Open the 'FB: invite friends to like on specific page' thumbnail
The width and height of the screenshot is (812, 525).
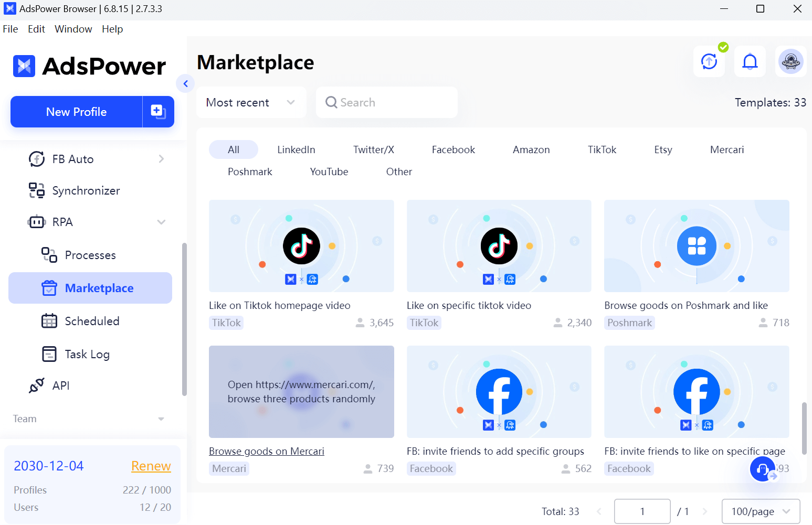(697, 392)
